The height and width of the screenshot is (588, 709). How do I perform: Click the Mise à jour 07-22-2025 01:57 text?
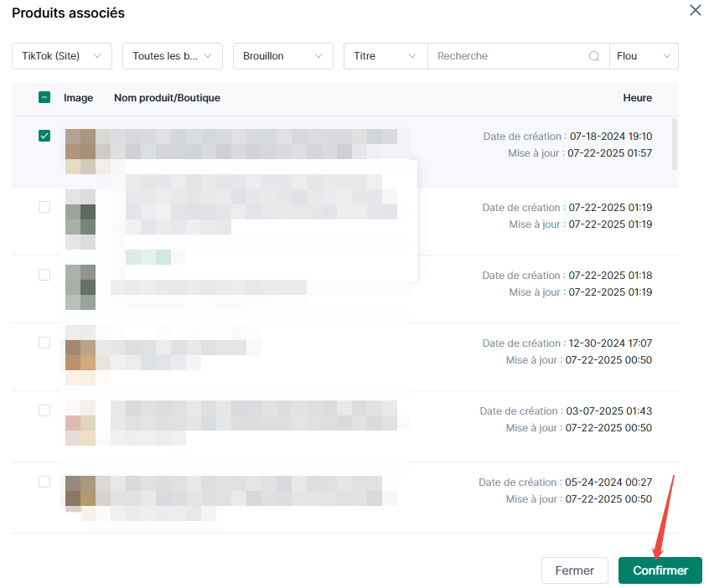[580, 153]
